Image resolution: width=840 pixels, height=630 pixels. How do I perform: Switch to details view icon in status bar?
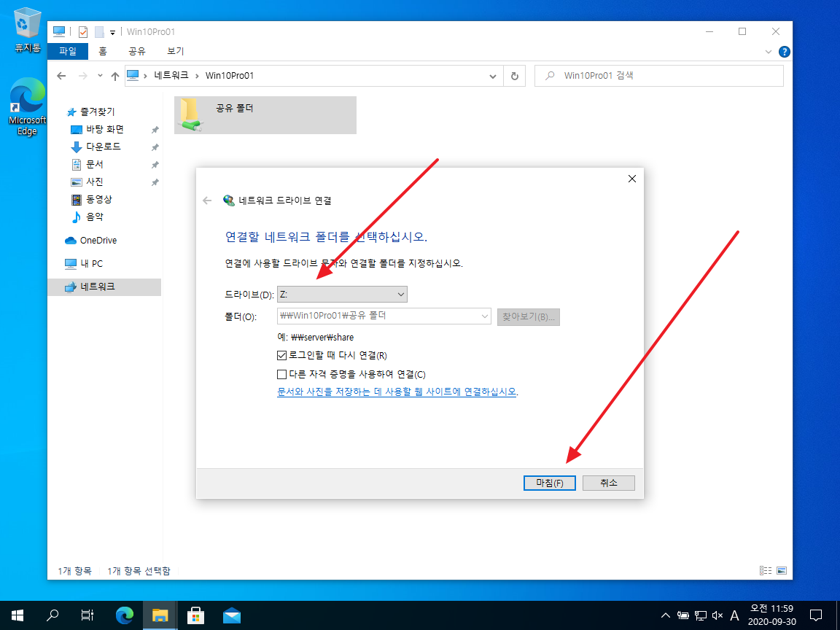click(766, 571)
